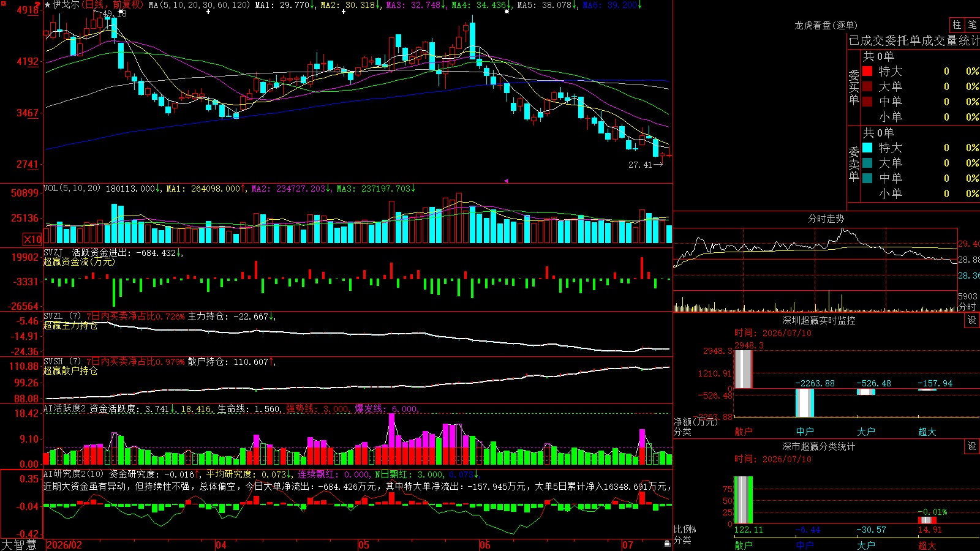Click the 大智慧 logo in bottom-left corner
The image size is (980, 551).
[x=19, y=545]
